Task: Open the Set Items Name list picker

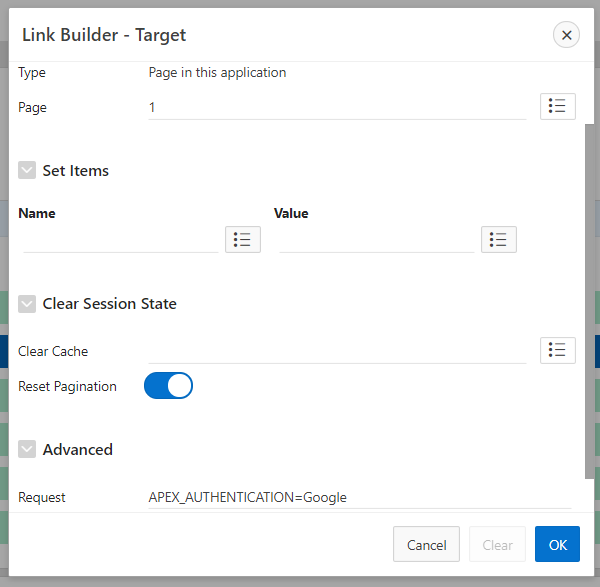Action: click(x=243, y=240)
